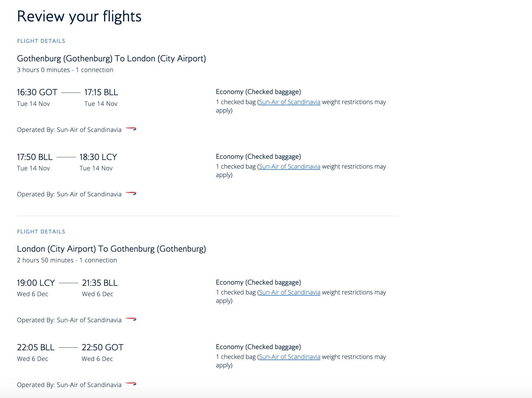Click the Economy (Checked baggage) label for the 19:00 LCY flight
532x398 pixels.
coord(258,282)
